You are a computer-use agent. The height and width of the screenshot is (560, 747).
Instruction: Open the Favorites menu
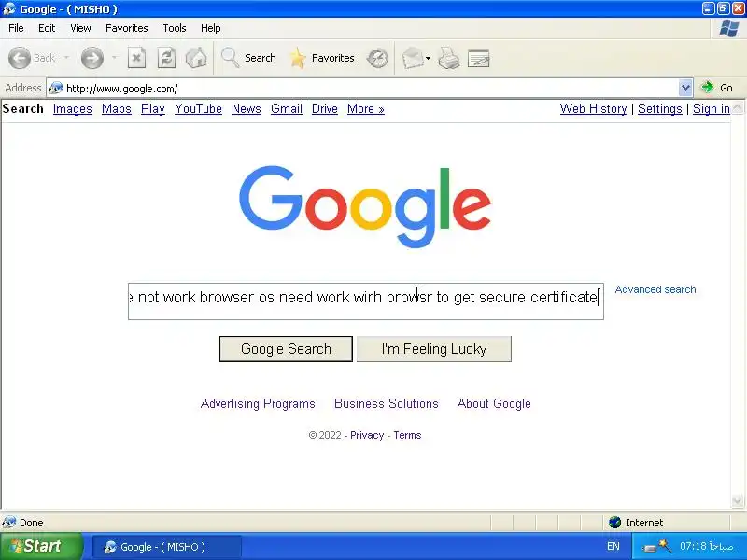(126, 28)
